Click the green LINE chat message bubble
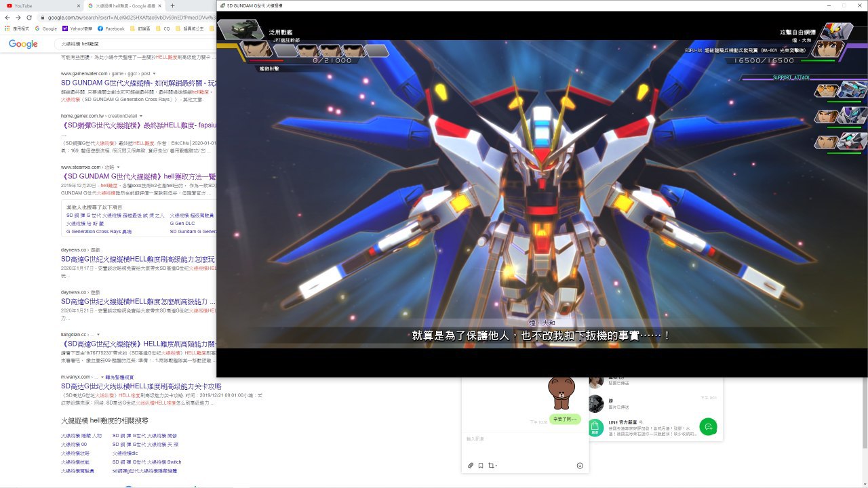 tap(565, 420)
